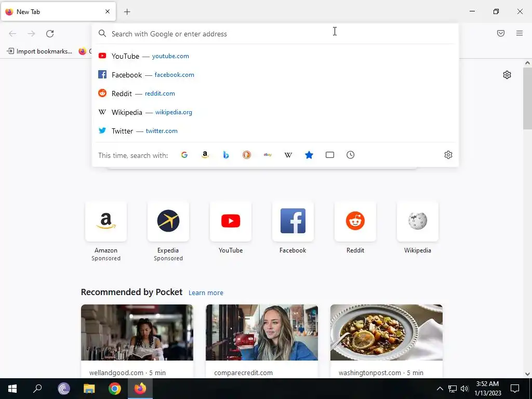The image size is (532, 399).
Task: Reload the current page
Action: click(x=50, y=34)
